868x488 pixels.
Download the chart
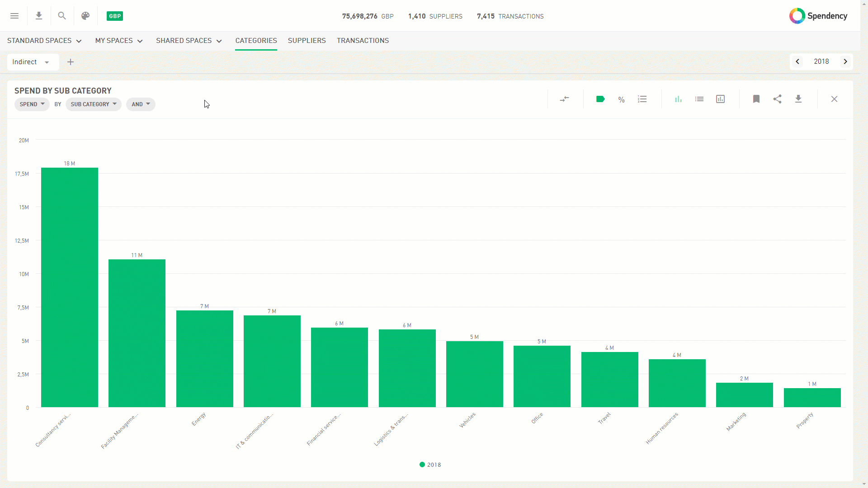click(x=798, y=99)
